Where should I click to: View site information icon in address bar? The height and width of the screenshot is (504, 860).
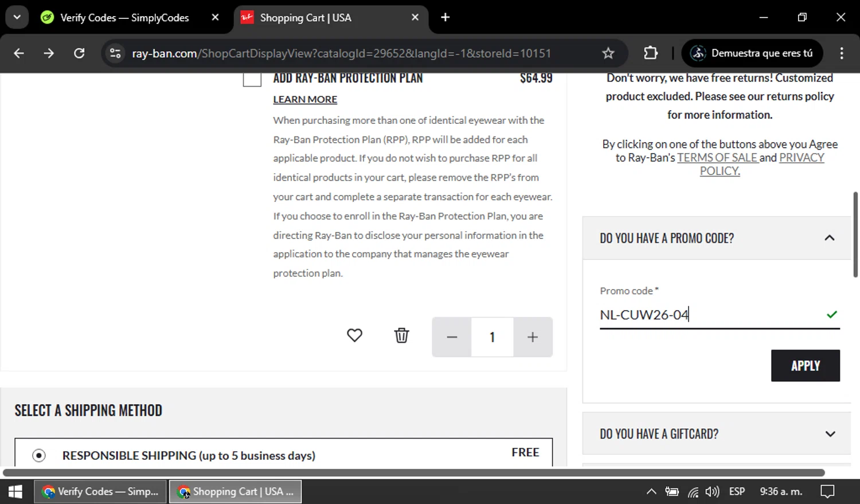115,53
